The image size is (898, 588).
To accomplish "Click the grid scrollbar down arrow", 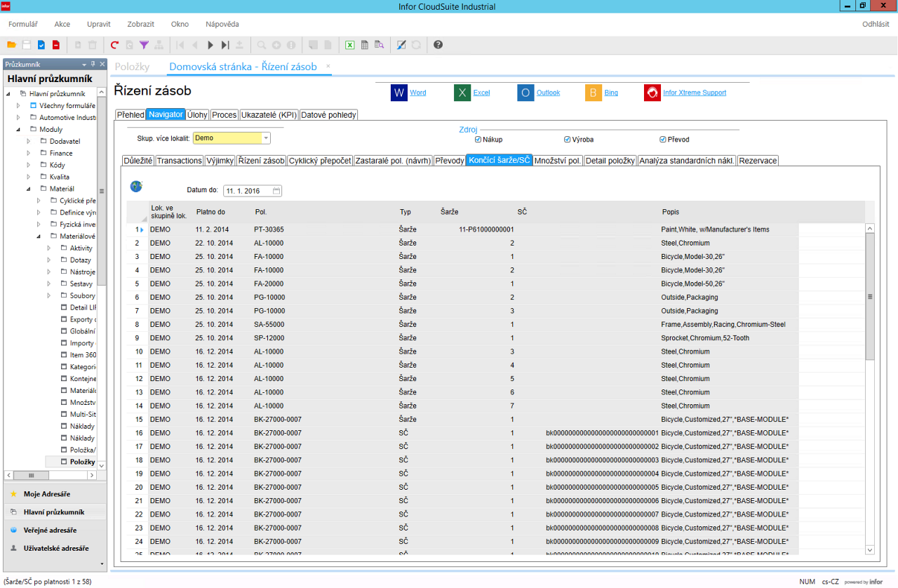I will 870,550.
